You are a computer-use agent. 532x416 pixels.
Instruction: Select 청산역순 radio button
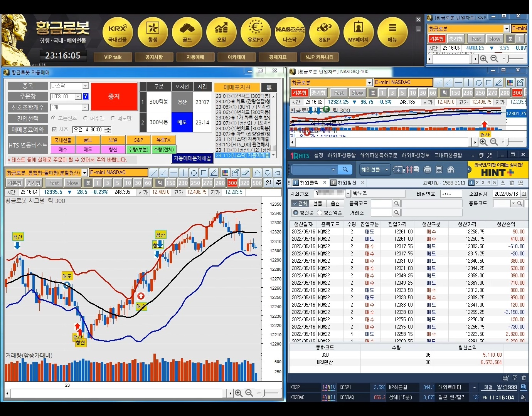(x=320, y=213)
